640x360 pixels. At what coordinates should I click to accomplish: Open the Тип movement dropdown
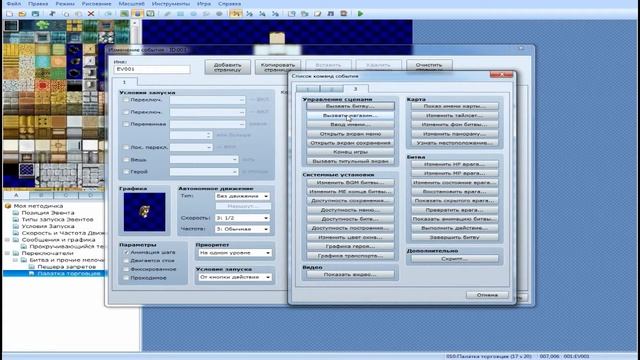click(242, 196)
